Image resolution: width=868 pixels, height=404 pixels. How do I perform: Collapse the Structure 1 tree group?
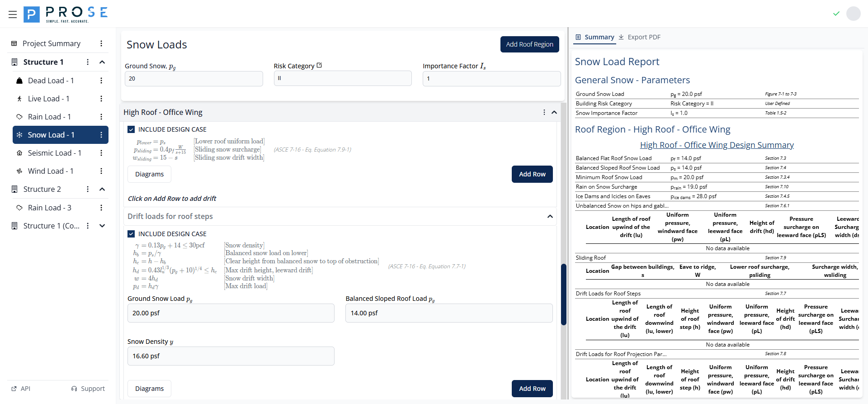[x=102, y=62]
